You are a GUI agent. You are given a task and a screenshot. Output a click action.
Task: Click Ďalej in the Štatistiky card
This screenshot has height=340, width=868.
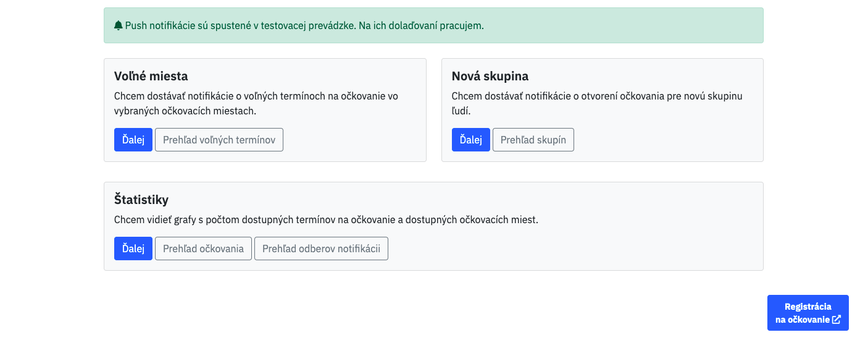point(133,249)
